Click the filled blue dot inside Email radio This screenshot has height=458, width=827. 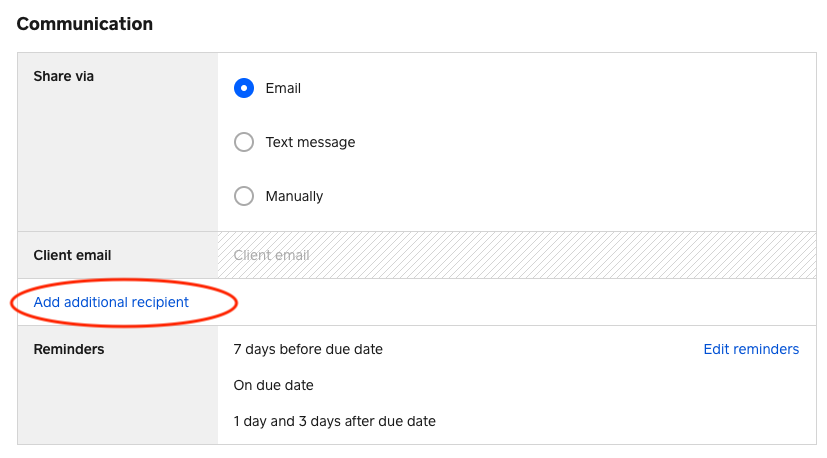(243, 88)
